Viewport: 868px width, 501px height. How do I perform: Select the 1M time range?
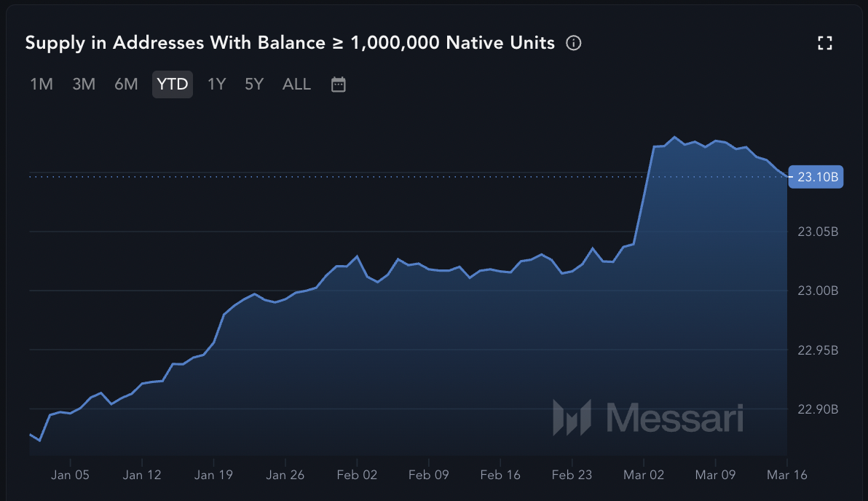coord(42,84)
